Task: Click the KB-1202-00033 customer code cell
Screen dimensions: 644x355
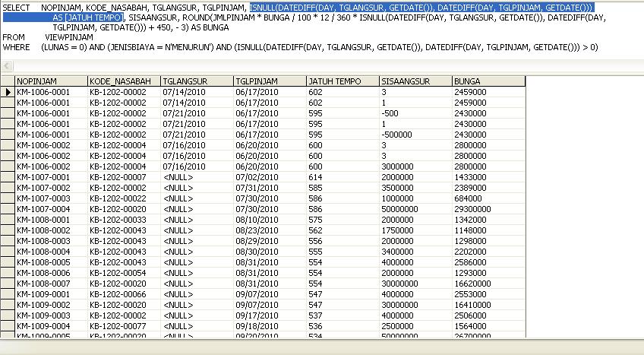Action: point(124,220)
